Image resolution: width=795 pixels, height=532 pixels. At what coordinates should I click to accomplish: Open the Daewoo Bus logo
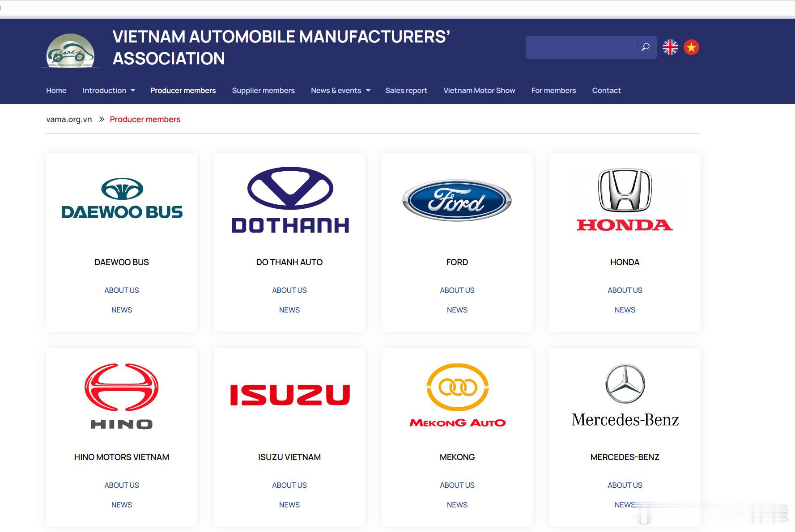[x=122, y=198]
